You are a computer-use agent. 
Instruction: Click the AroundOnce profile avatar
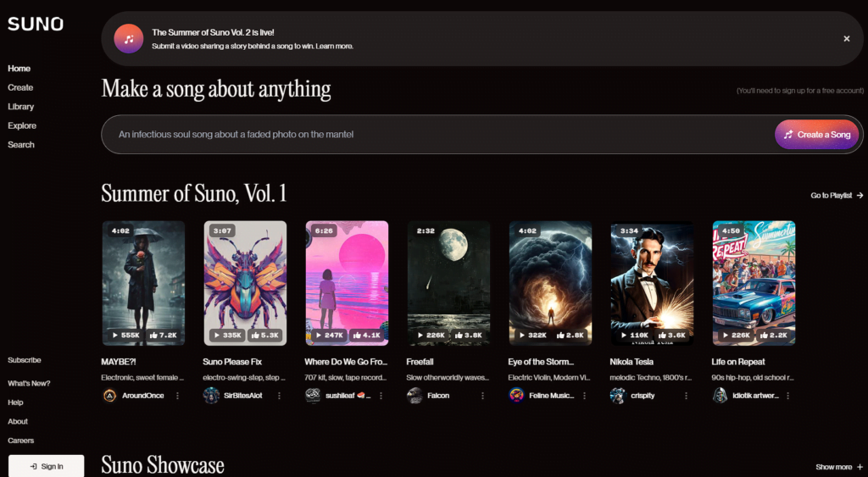click(x=109, y=396)
